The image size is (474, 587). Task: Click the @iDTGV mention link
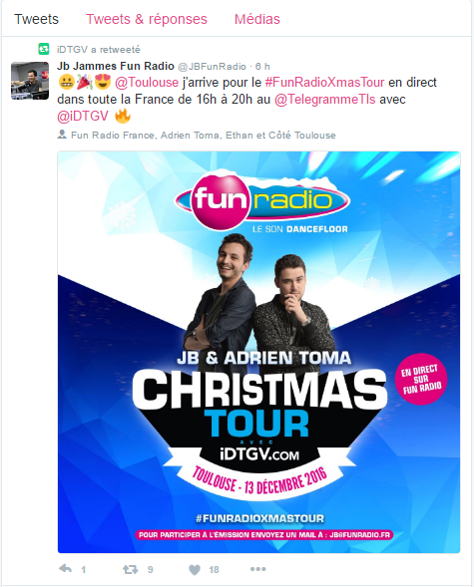coord(83,116)
